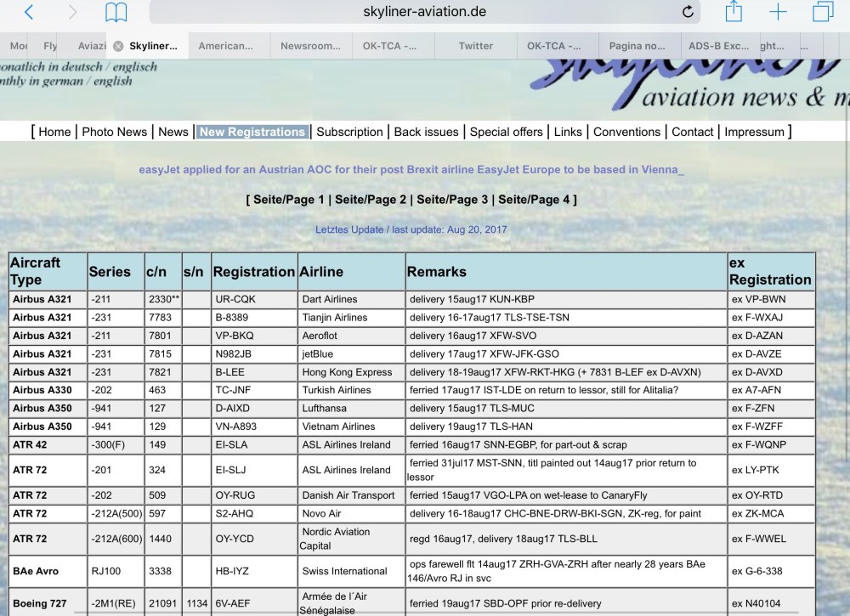The width and height of the screenshot is (850, 616).
Task: Open Seite/Page 2 link
Action: [371, 200]
